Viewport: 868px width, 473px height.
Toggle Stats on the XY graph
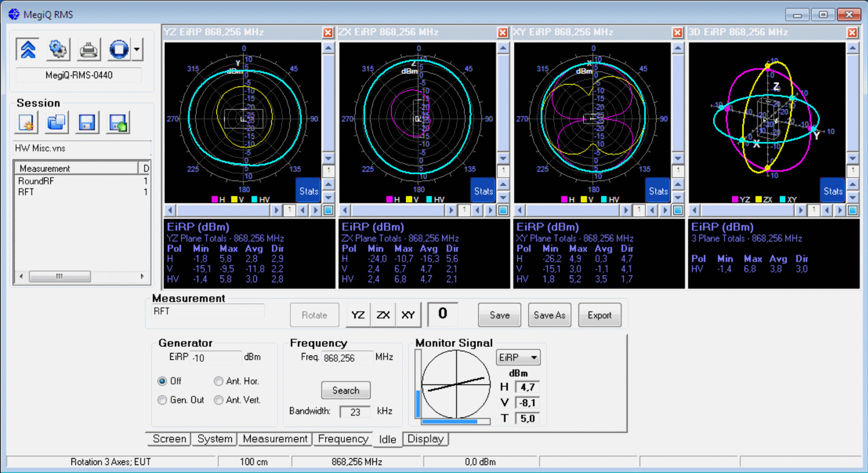tap(658, 191)
